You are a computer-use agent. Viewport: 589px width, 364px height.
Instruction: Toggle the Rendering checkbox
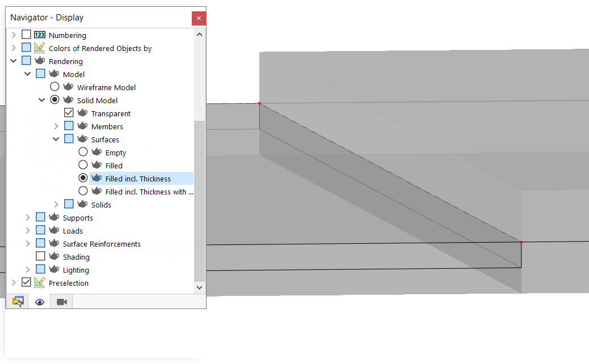[x=26, y=61]
